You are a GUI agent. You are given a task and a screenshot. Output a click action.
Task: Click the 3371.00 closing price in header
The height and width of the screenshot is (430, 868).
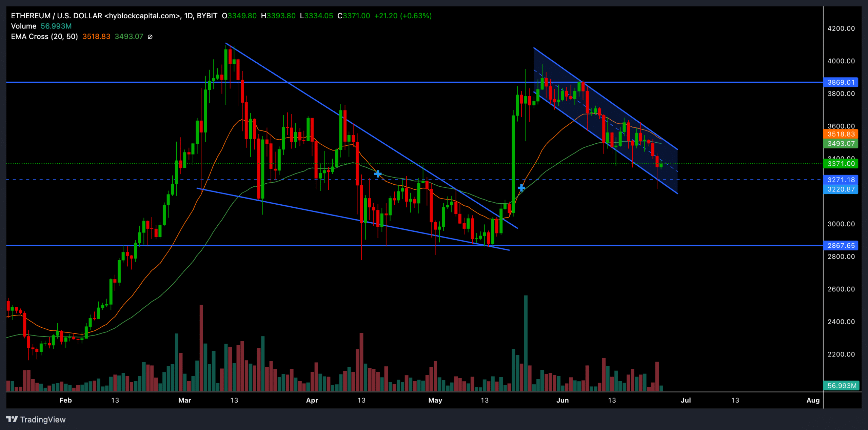tap(356, 16)
